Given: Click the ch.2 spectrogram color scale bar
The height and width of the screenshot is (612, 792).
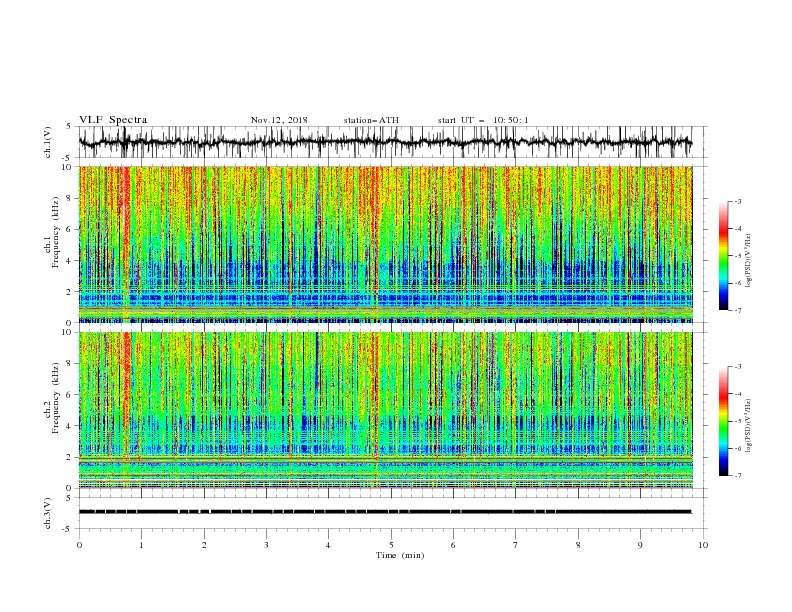Looking at the screenshot, I should tap(723, 421).
